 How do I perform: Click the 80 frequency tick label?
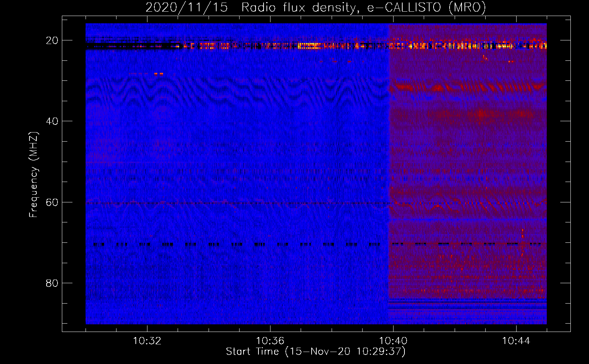52,283
